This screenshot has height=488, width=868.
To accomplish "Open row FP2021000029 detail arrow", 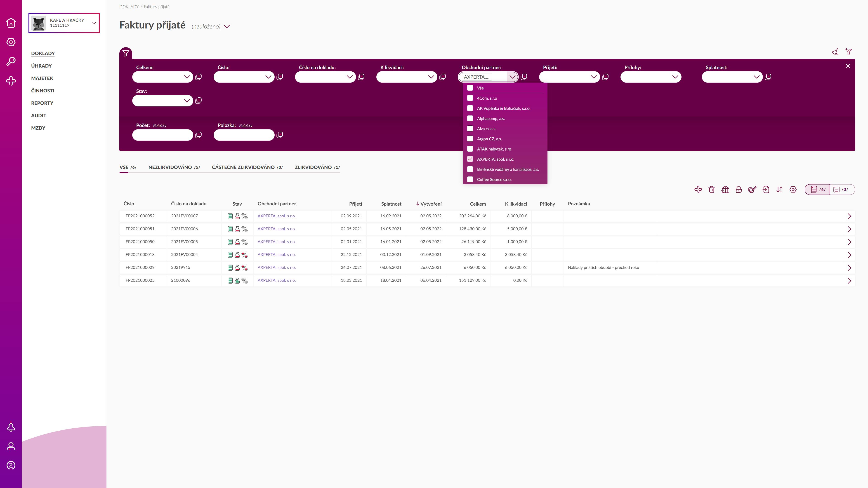I will (849, 268).
